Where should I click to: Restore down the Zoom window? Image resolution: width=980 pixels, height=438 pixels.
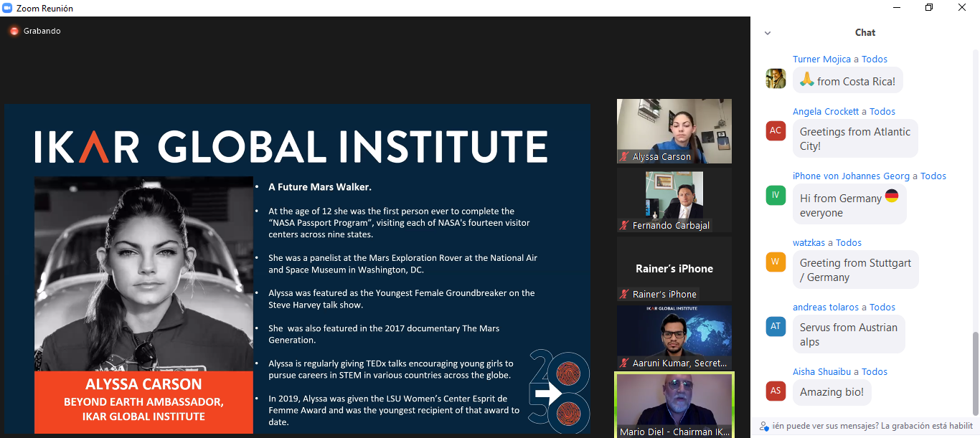(929, 8)
